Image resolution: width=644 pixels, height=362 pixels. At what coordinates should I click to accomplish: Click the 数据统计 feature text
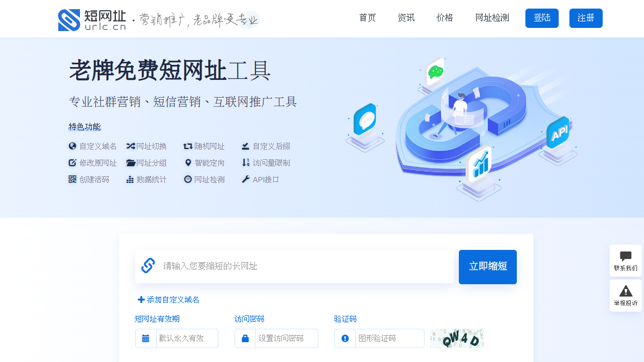(x=151, y=180)
